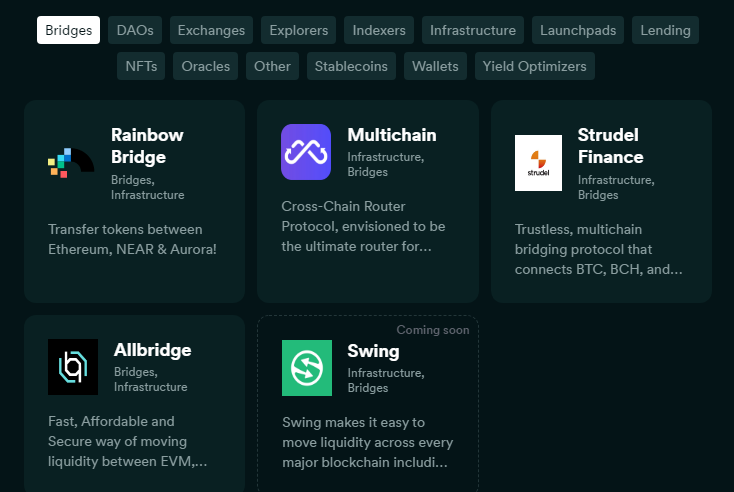The image size is (734, 492).
Task: Click the black Allbridge logo icon
Action: pos(73,367)
